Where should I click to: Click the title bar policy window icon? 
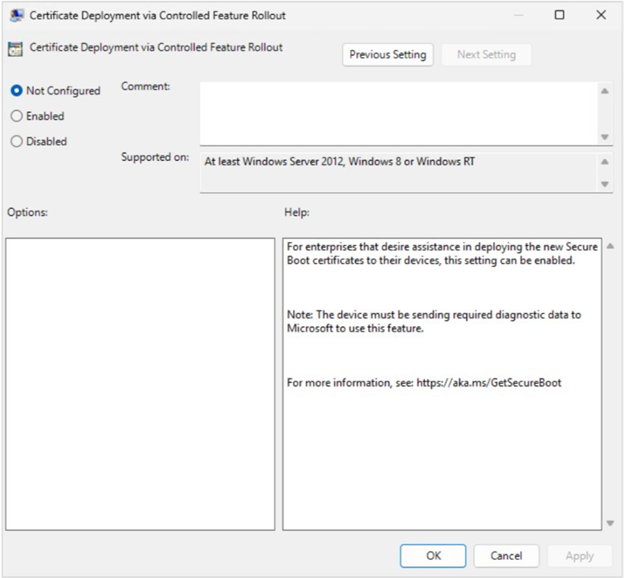(x=16, y=15)
